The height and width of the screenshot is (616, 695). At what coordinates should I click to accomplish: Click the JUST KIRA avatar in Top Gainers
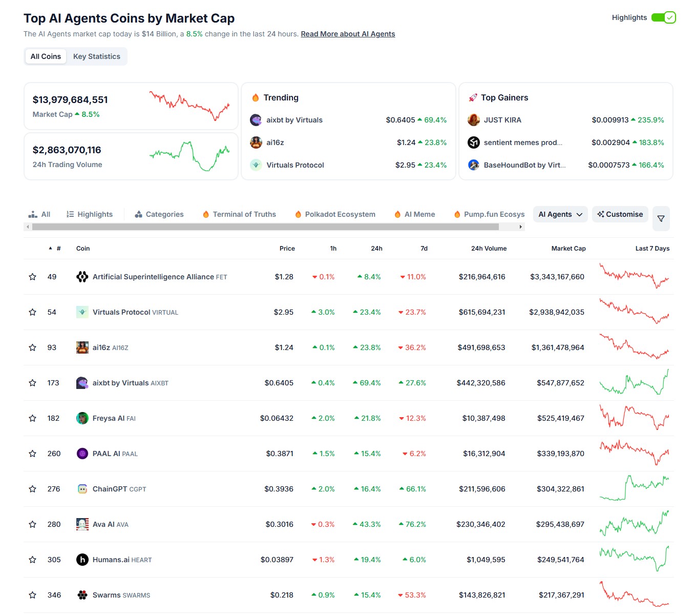click(473, 120)
